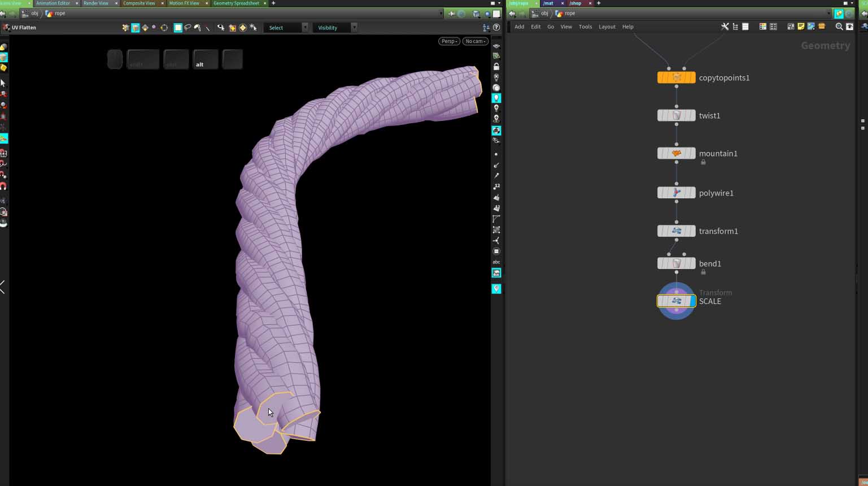Click the network editor search magnifier
Viewport: 868px width, 486px height.
(x=839, y=27)
